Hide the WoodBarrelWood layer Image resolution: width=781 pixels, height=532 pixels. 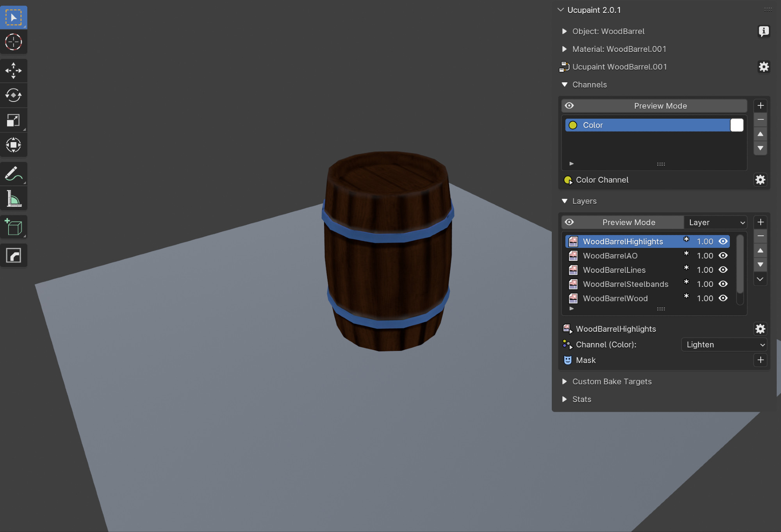click(723, 298)
